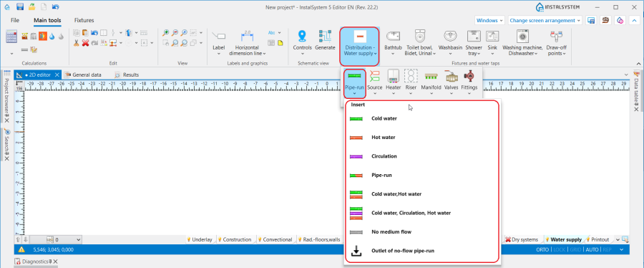The width and height of the screenshot is (644, 268).
Task: Click the Source icon in distribution panel
Action: (x=374, y=76)
